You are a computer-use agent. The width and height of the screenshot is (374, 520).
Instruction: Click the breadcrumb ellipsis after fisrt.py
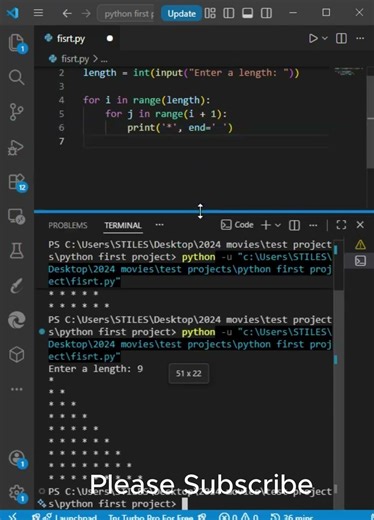(104, 60)
